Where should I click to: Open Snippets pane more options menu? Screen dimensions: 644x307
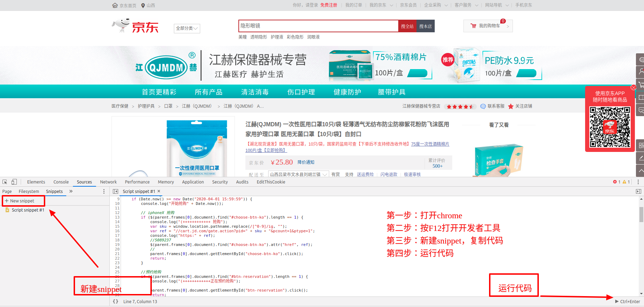104,191
